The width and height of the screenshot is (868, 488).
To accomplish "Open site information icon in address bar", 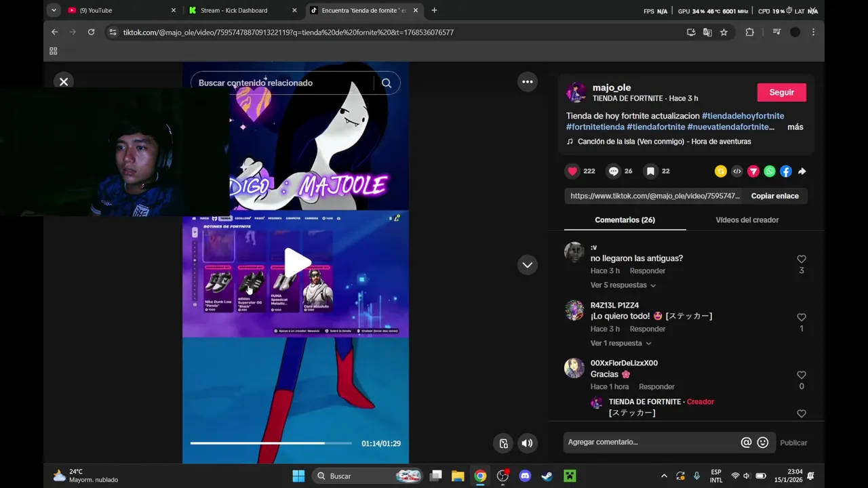I will [x=113, y=32].
